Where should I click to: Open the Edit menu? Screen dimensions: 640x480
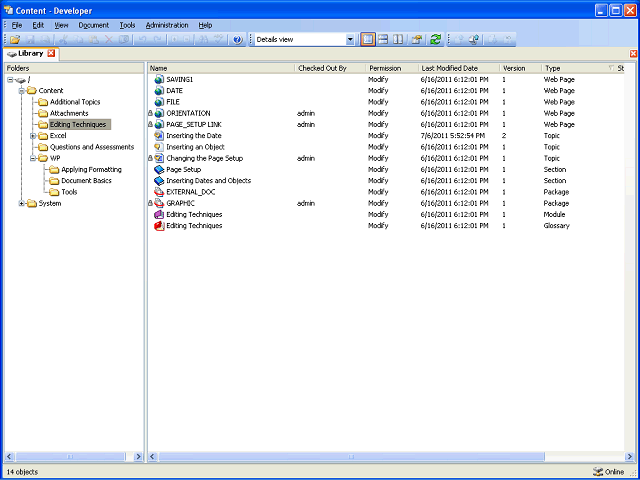[38, 25]
